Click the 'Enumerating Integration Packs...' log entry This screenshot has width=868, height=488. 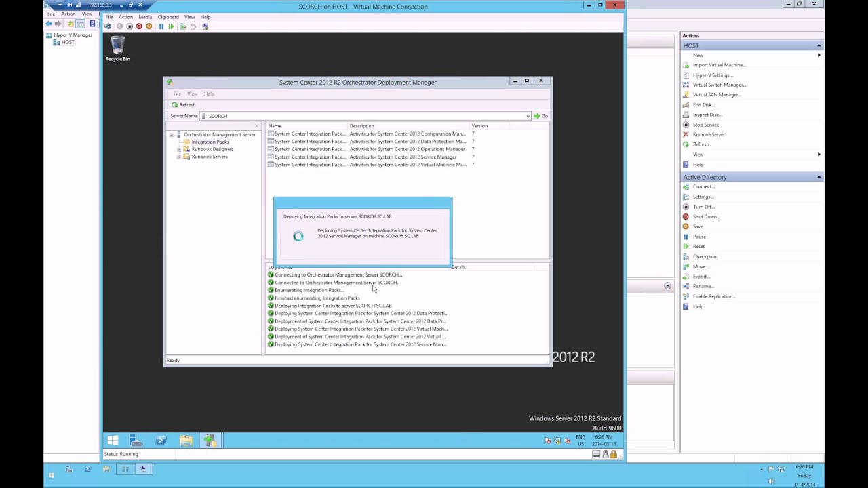click(309, 290)
